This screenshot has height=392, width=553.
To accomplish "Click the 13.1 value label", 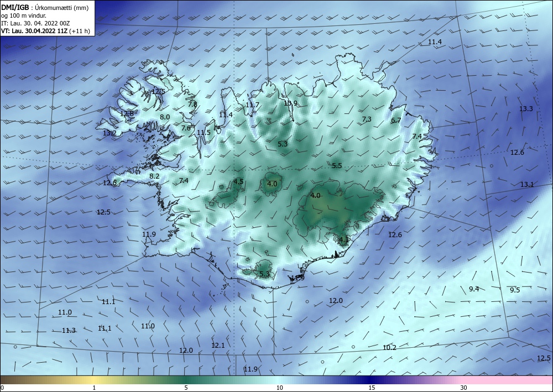I will coord(527,184).
